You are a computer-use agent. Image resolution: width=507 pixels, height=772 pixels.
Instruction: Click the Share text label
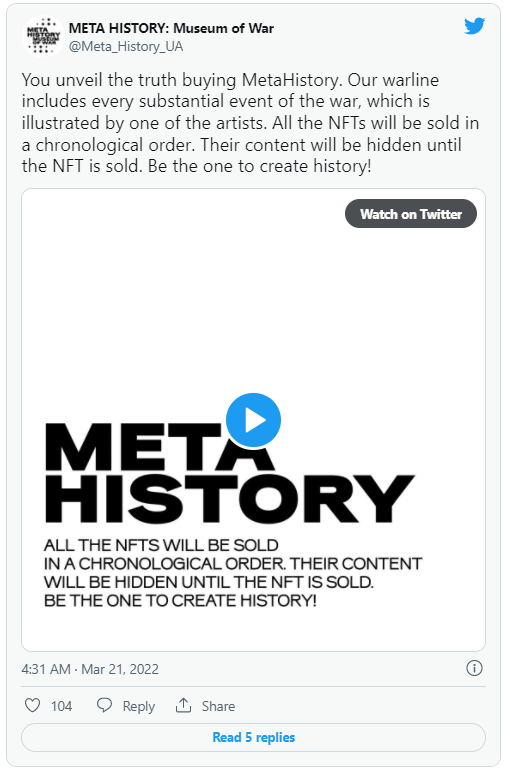click(x=219, y=706)
